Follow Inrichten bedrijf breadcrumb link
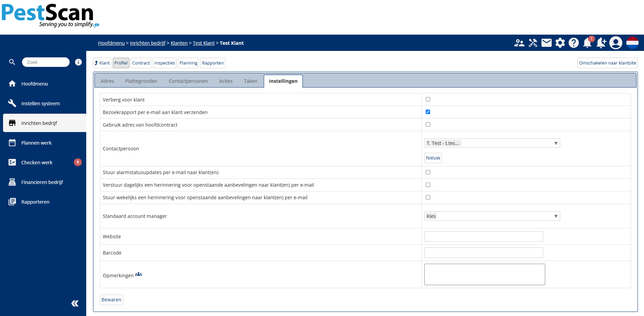Image resolution: width=644 pixels, height=316 pixels. (148, 43)
